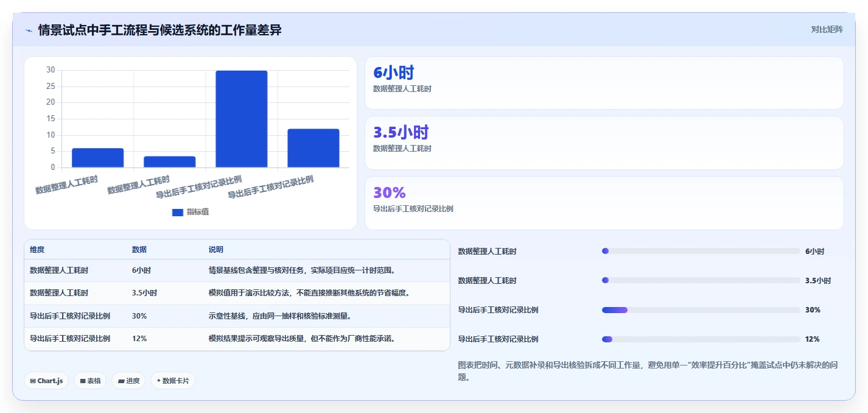
Task: Select the 表格 chip
Action: [x=90, y=381]
